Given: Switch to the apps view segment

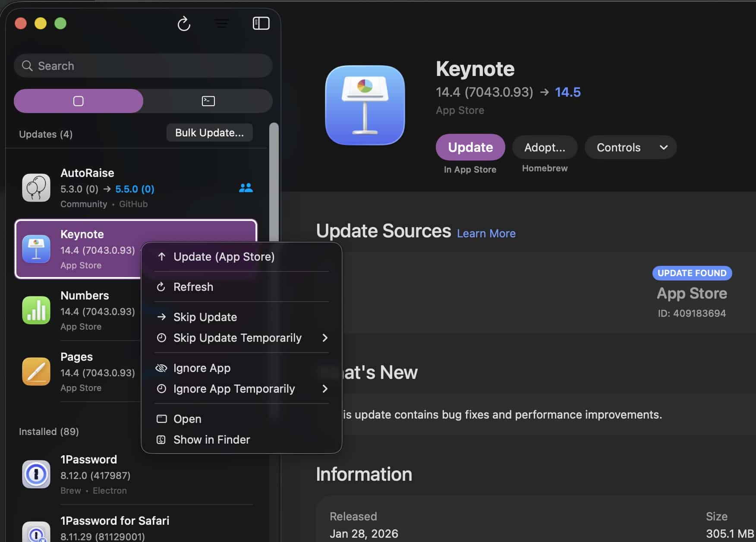Looking at the screenshot, I should tap(79, 101).
